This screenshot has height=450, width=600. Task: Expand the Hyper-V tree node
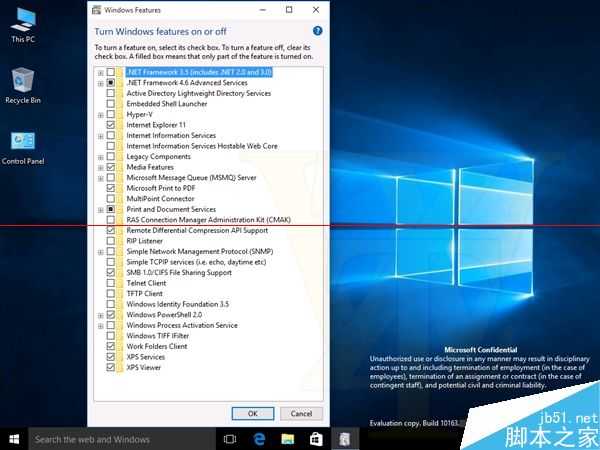[x=100, y=115]
